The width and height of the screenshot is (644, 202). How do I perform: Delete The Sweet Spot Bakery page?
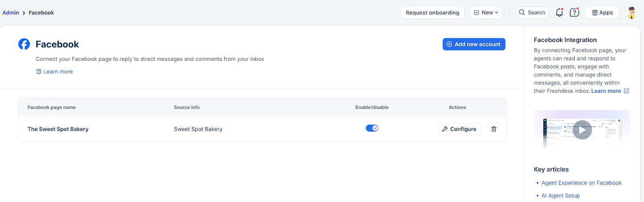tap(494, 129)
